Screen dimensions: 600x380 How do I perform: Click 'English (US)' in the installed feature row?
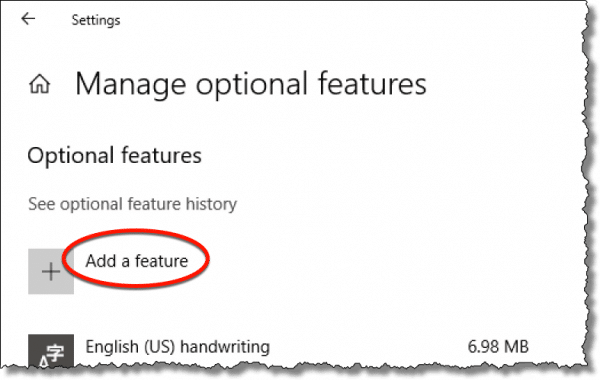coord(130,347)
